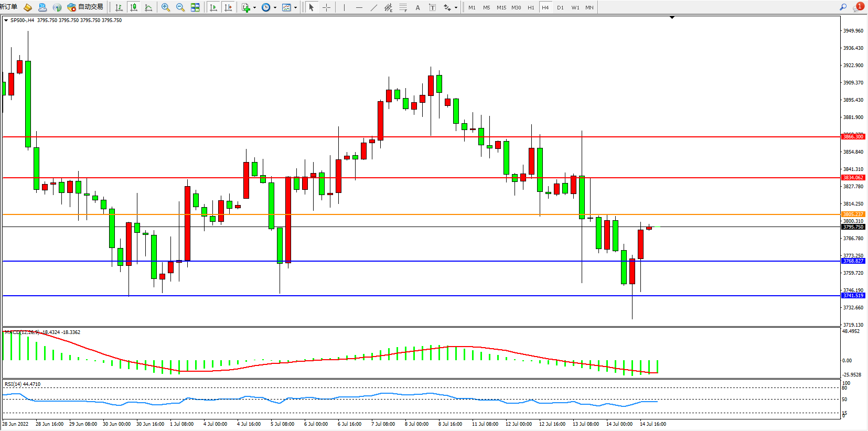The width and height of the screenshot is (868, 431).
Task: Open the search magnifier icon
Action: [843, 7]
